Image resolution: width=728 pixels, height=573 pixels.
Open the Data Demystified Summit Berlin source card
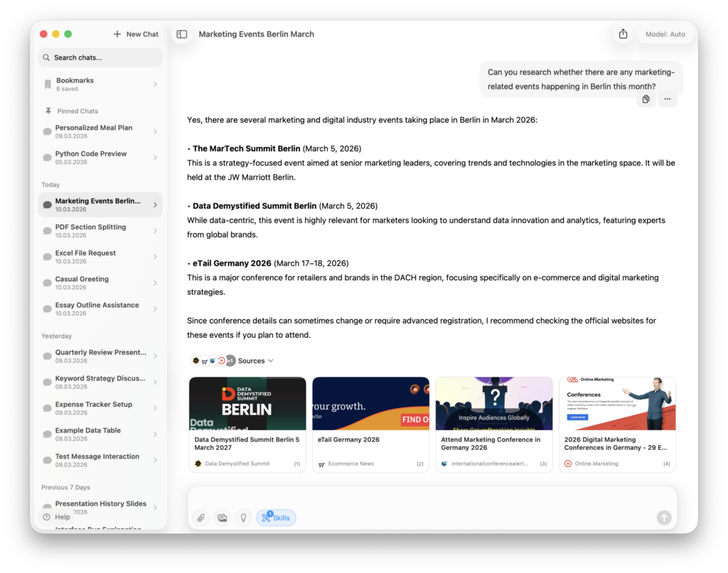[x=247, y=424]
